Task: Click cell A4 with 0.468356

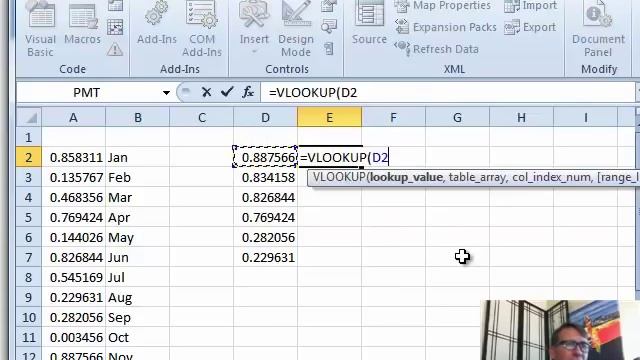Action: (73, 198)
